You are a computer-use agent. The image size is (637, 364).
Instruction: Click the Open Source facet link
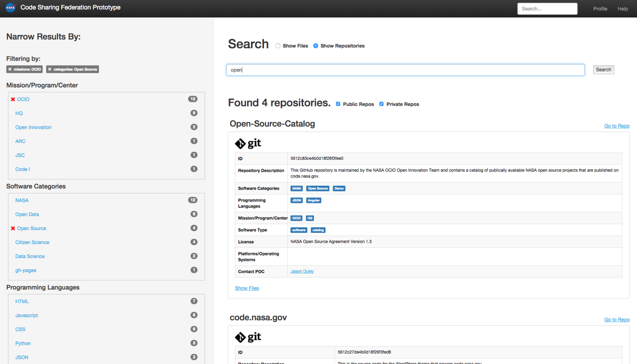(x=32, y=229)
